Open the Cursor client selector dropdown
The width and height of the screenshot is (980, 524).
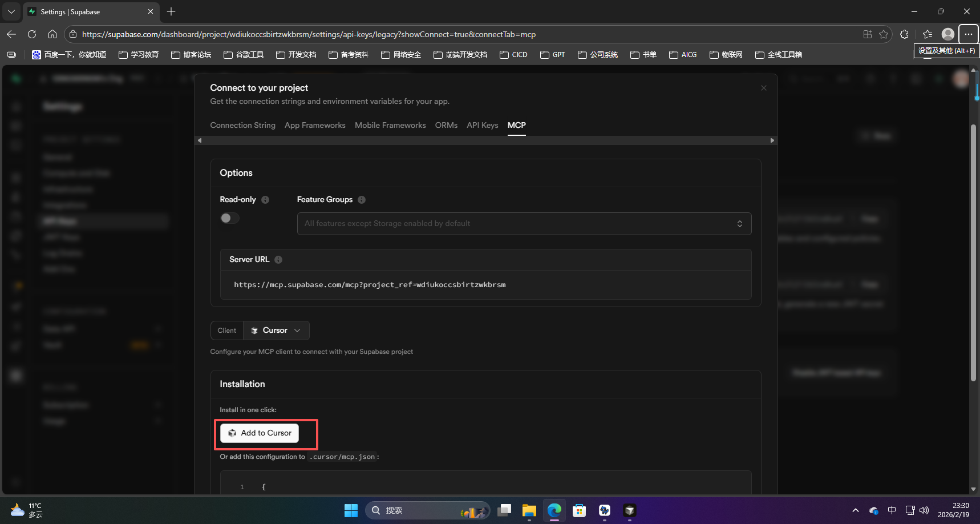277,330
